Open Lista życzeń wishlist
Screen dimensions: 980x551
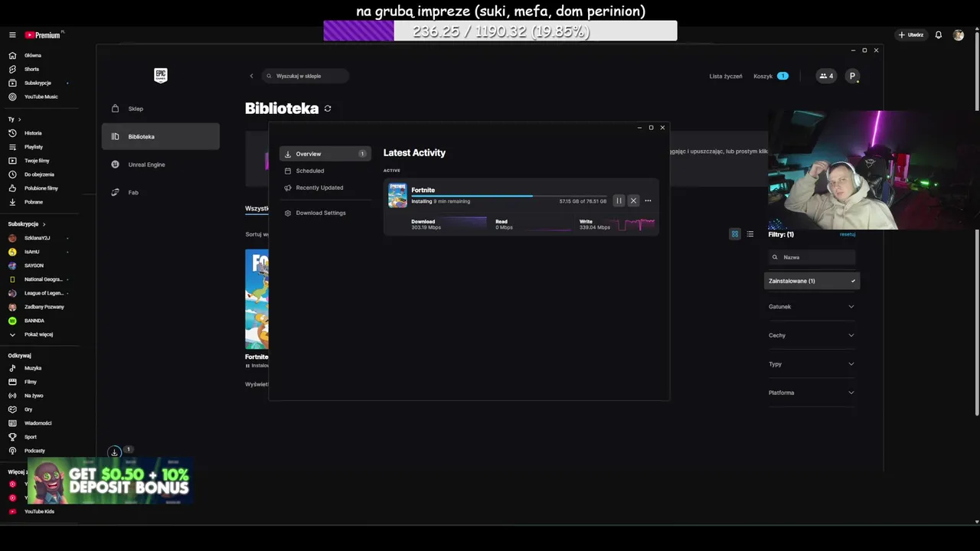click(726, 76)
